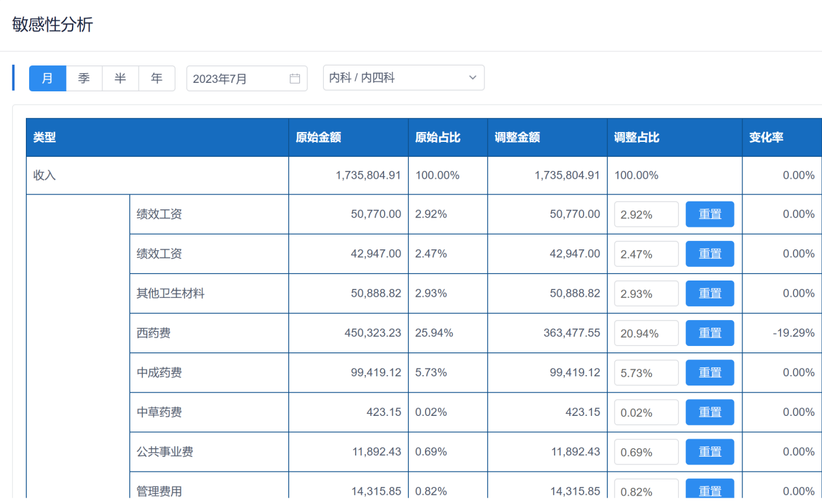Viewport: 822px width, 504px height.
Task: Expand the 内科 / 内四科 department dropdown arrow
Action: (472, 78)
